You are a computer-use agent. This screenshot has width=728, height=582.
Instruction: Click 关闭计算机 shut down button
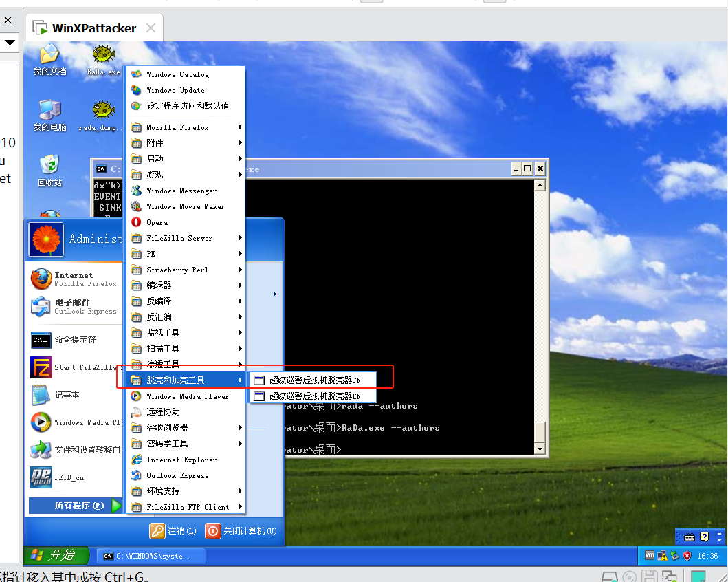241,531
